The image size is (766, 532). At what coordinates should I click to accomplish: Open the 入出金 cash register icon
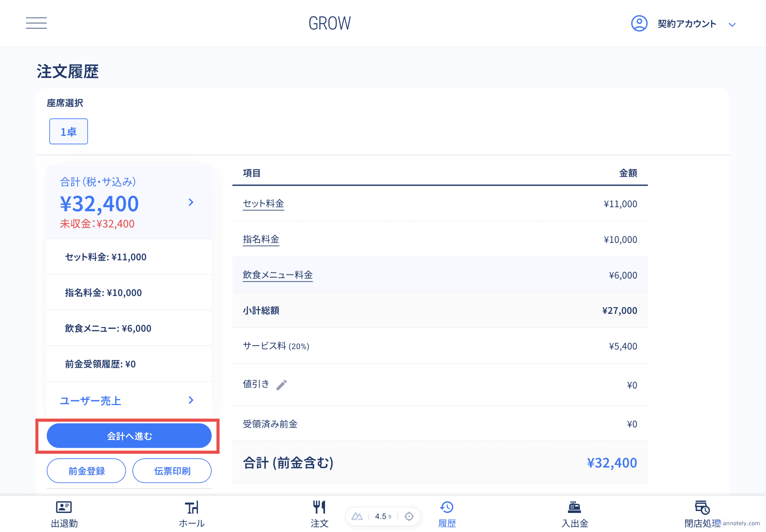[x=574, y=507]
